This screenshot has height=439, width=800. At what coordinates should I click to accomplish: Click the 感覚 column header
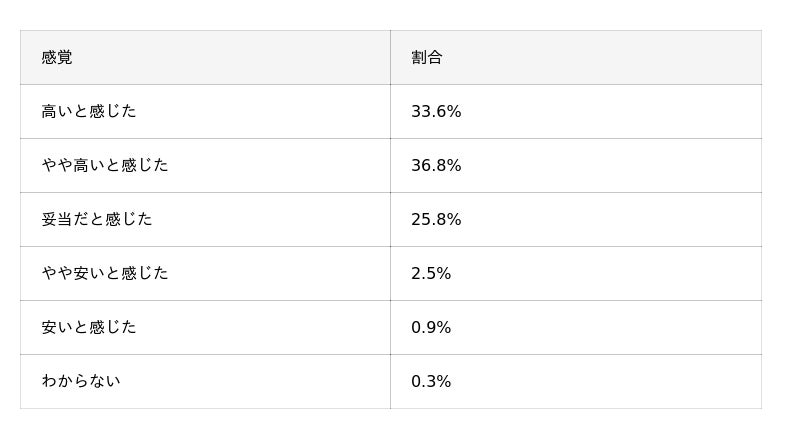click(x=57, y=57)
